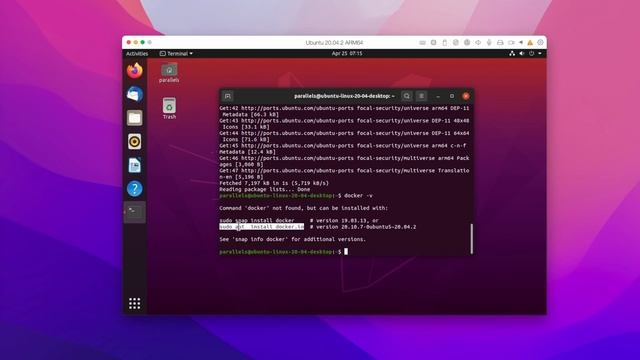Click the yellow minimize button of VM window

[x=136, y=42]
